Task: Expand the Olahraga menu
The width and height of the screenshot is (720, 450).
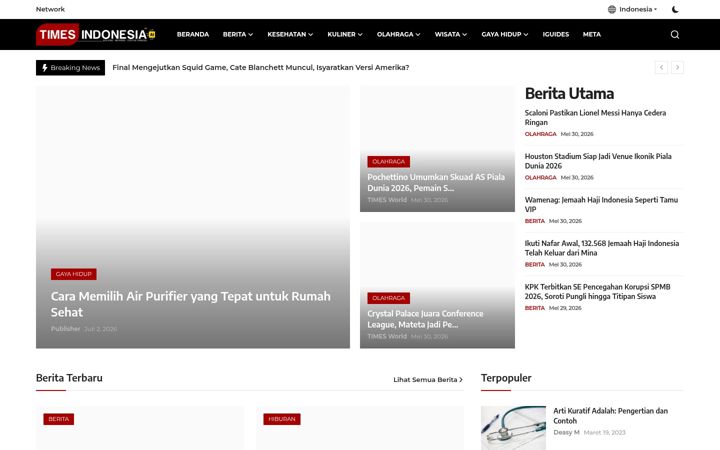Action: coord(399,34)
